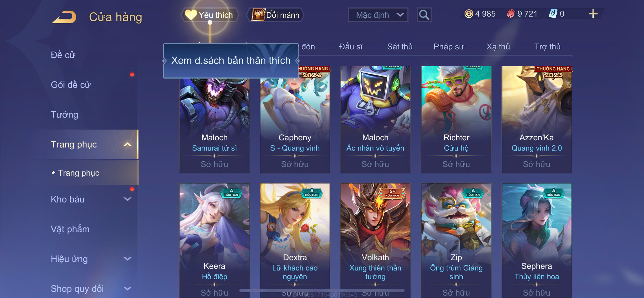The width and height of the screenshot is (644, 298).
Task: Expand the Hiệu ứng sidebar section
Action: pos(127,259)
